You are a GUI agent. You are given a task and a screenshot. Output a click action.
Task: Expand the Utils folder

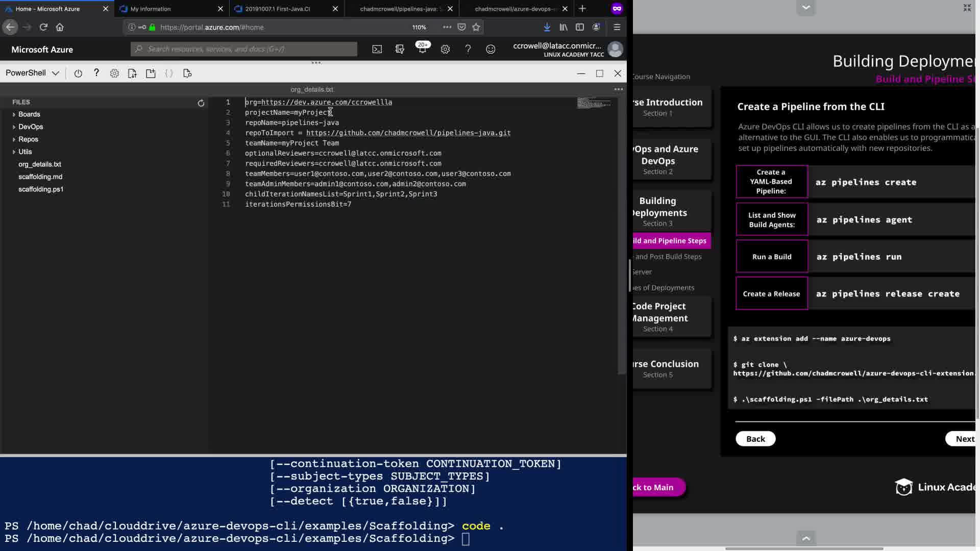pos(25,152)
